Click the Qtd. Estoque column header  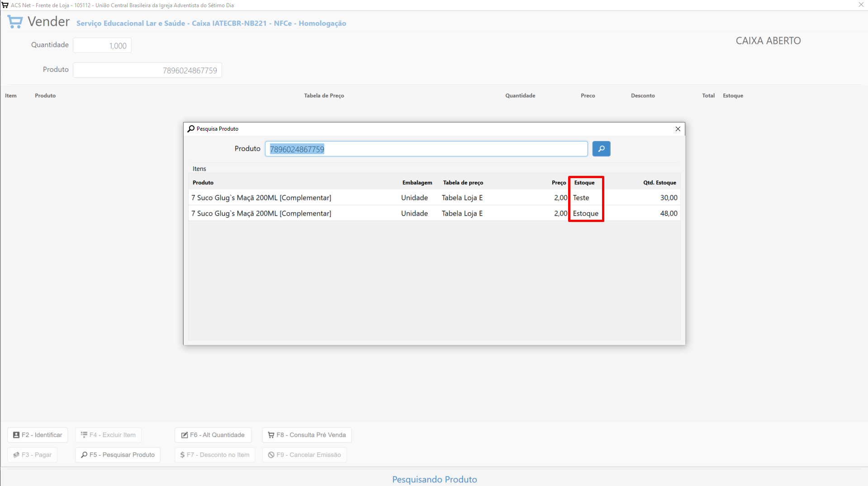(659, 183)
